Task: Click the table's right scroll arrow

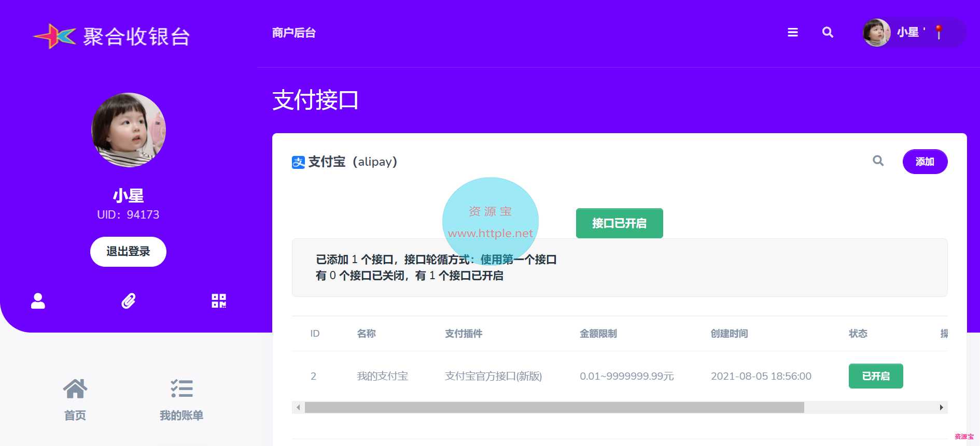Action: click(x=942, y=408)
